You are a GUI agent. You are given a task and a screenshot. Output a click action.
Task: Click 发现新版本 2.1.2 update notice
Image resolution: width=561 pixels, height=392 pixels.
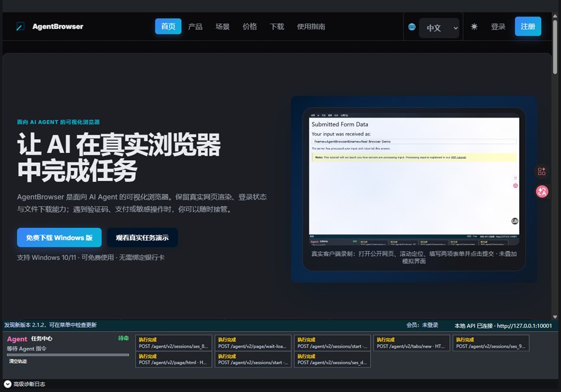pos(50,325)
